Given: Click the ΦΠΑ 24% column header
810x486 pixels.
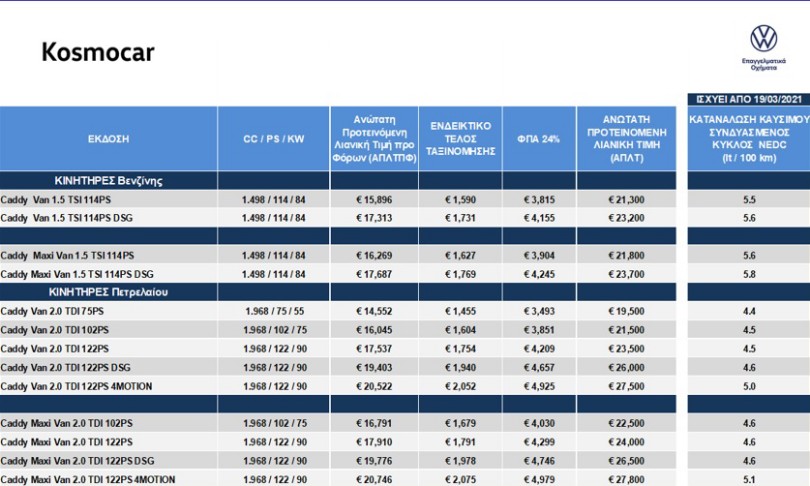Looking at the screenshot, I should coord(539,139).
